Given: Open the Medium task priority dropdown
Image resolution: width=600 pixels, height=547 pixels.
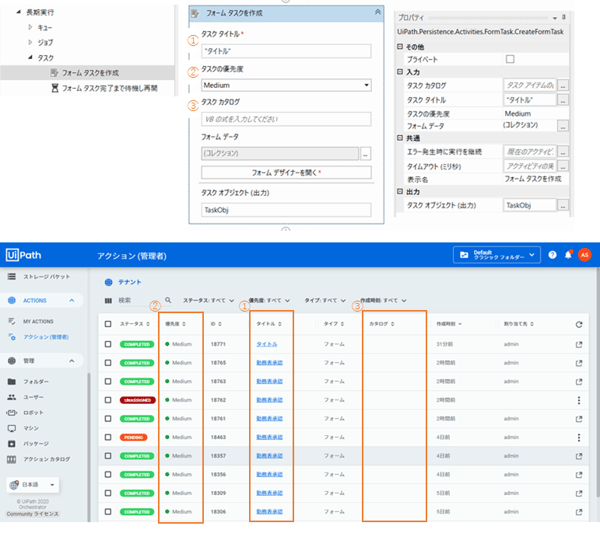Looking at the screenshot, I should pyautogui.click(x=286, y=85).
